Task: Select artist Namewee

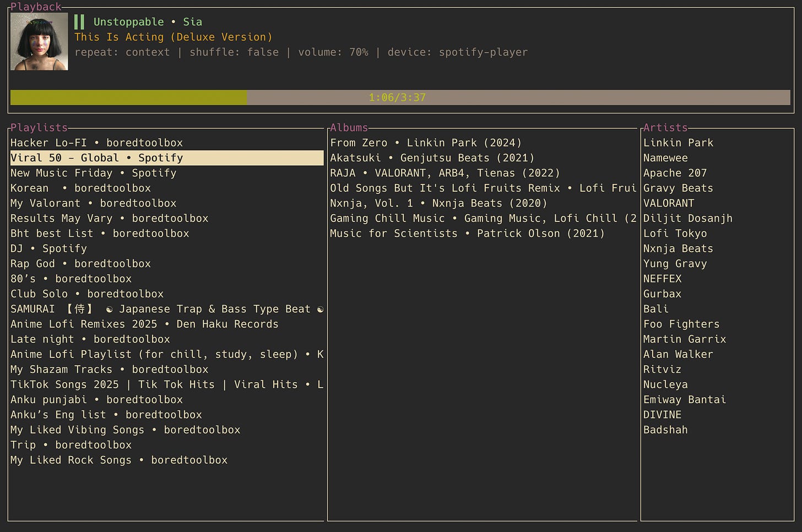Action: click(665, 158)
